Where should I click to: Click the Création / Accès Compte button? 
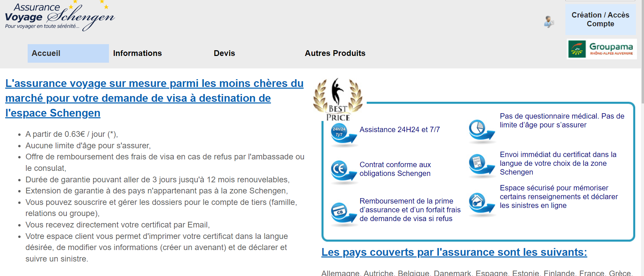[600, 20]
